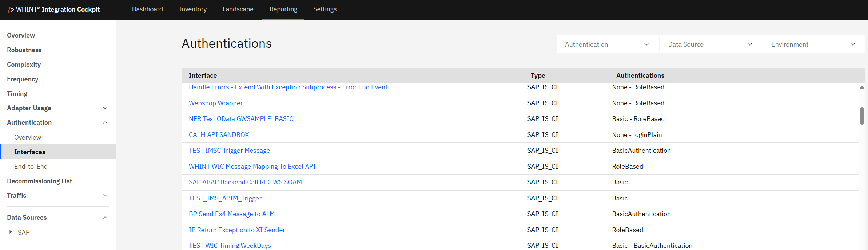This screenshot has height=250, width=868.
Task: Click TEST IMSC Trigger Message link
Action: [229, 151]
